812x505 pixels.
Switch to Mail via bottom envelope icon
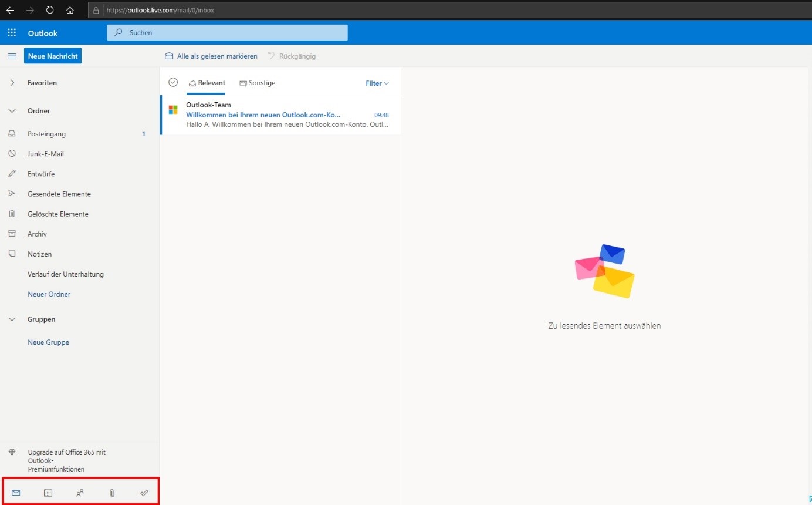[x=16, y=493]
